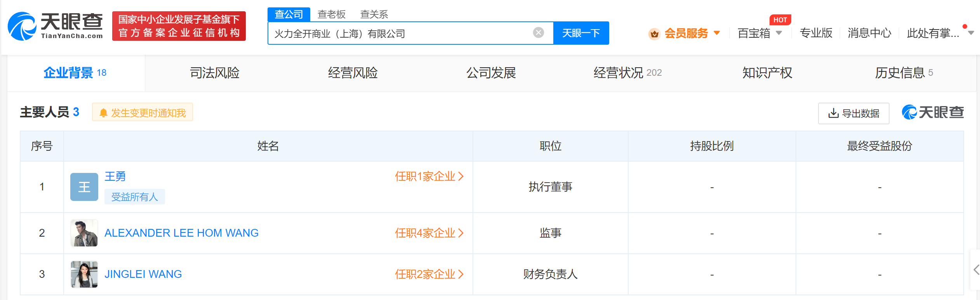Click the export data download button
Image resolution: width=980 pixels, height=300 pixels.
[853, 113]
